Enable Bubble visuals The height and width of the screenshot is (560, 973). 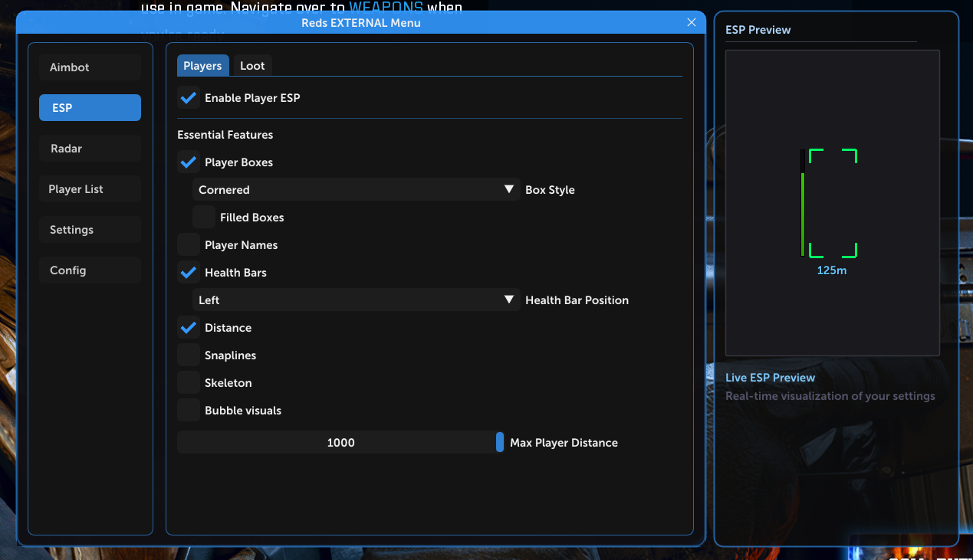tap(188, 410)
